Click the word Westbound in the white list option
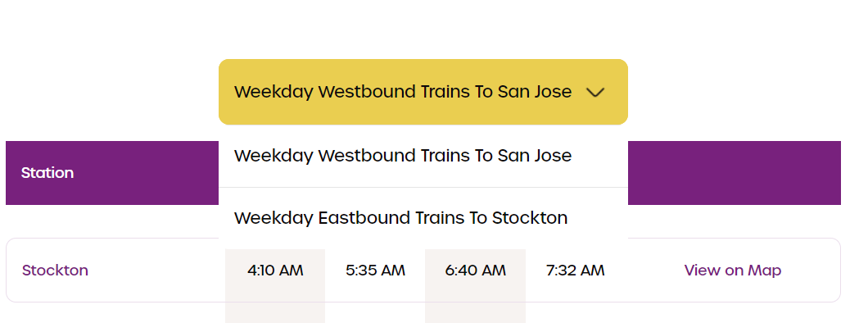Screen dimensions: 868x323 pos(368,157)
